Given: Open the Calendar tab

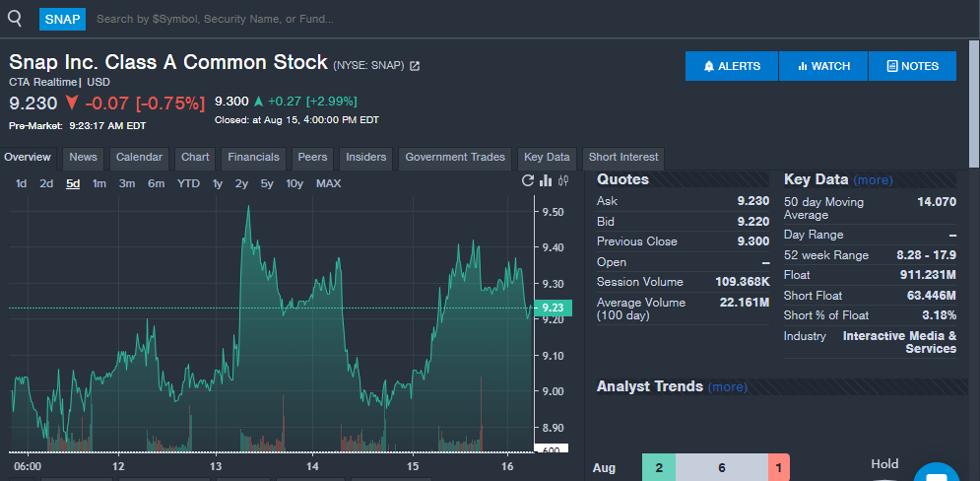Looking at the screenshot, I should click(x=139, y=158).
